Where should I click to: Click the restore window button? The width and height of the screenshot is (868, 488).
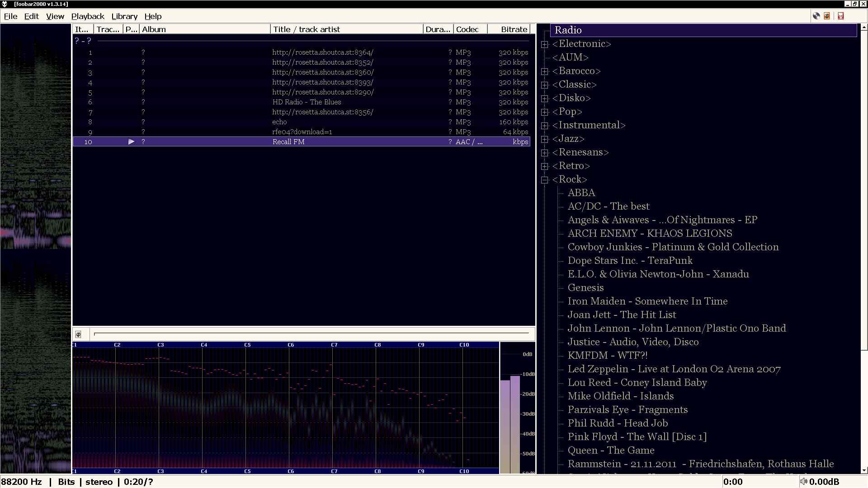pyautogui.click(x=855, y=4)
